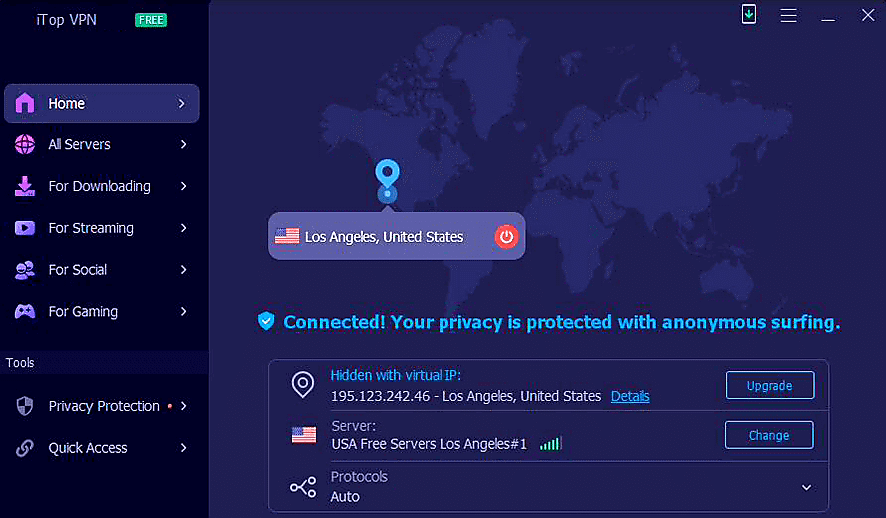886x518 pixels.
Task: Click the Change server button
Action: click(x=769, y=435)
